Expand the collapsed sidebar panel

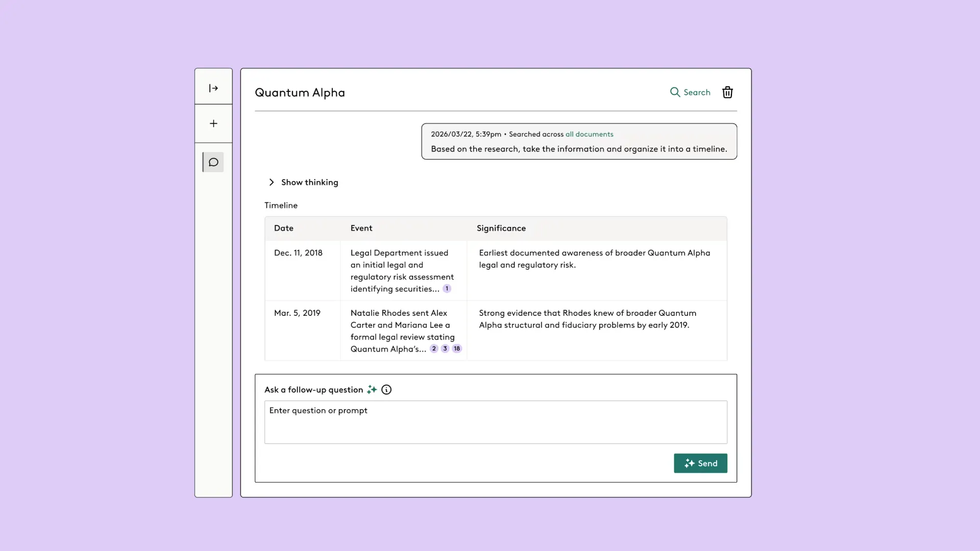coord(213,88)
